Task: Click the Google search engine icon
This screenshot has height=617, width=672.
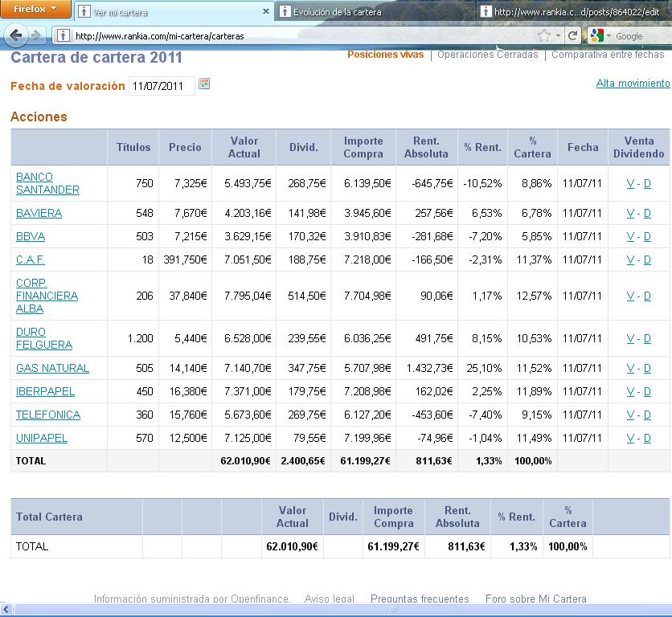Action: (596, 35)
